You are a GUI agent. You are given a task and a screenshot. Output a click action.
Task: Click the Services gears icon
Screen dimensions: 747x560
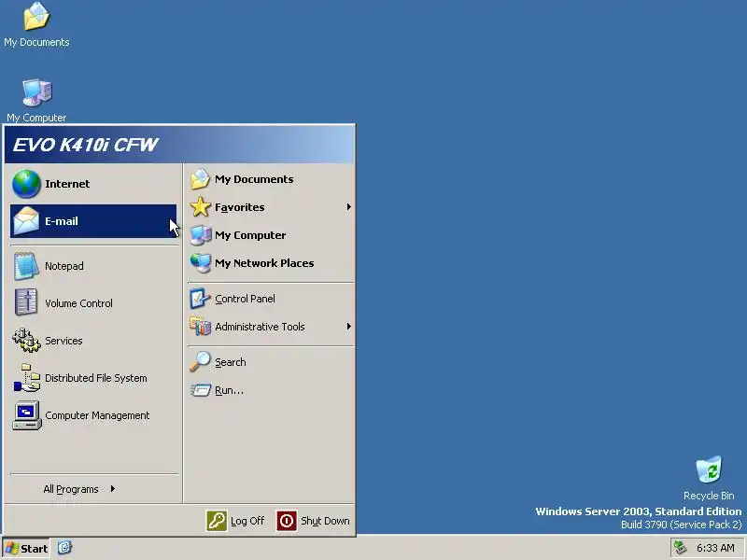click(26, 340)
